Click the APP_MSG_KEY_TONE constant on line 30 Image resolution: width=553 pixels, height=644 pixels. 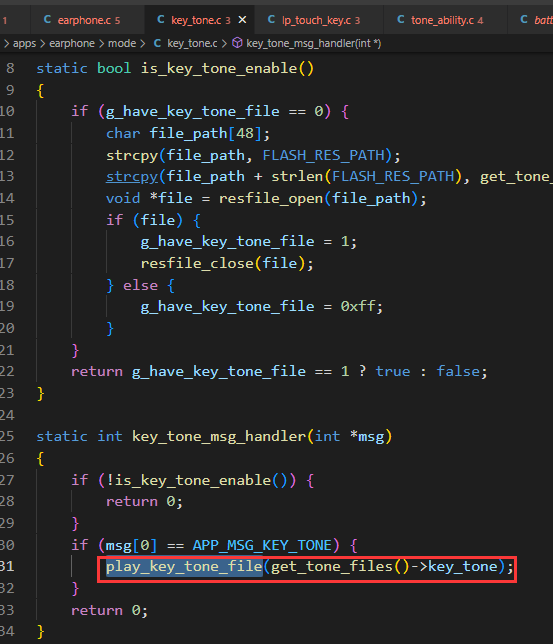pos(262,545)
